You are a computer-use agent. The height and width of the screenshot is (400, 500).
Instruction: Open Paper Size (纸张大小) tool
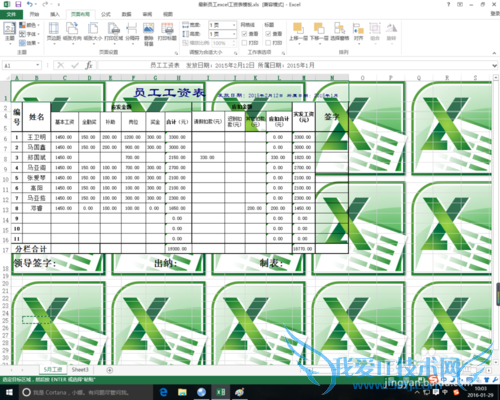[x=93, y=33]
